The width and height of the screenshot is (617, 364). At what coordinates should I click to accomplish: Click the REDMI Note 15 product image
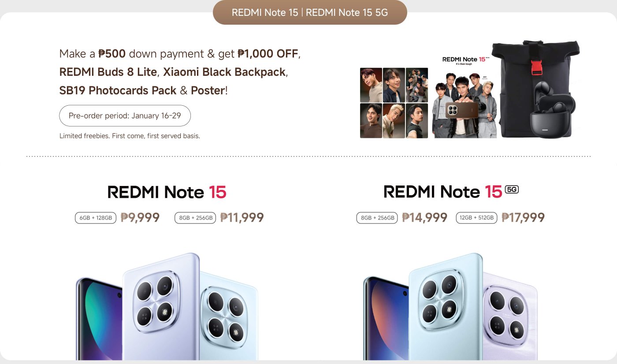click(167, 308)
